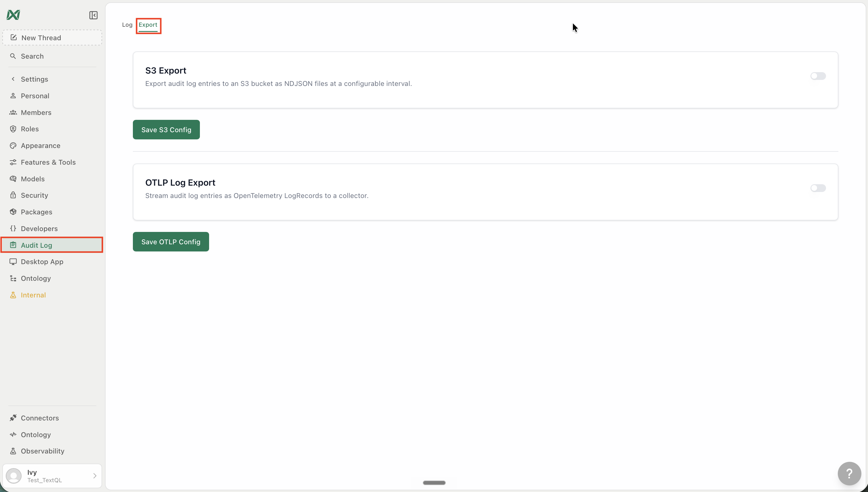Click the Desktop App monitor icon
868x492 pixels.
[13, 262]
